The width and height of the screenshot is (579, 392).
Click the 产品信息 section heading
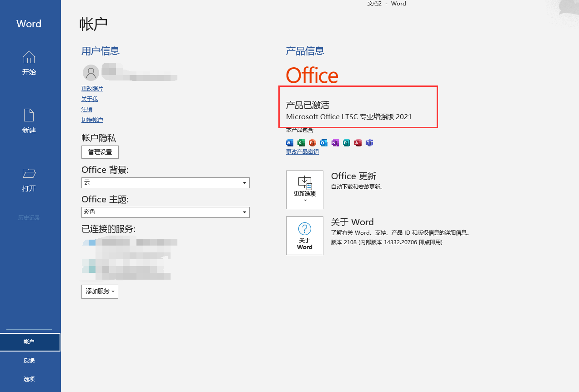pos(305,51)
